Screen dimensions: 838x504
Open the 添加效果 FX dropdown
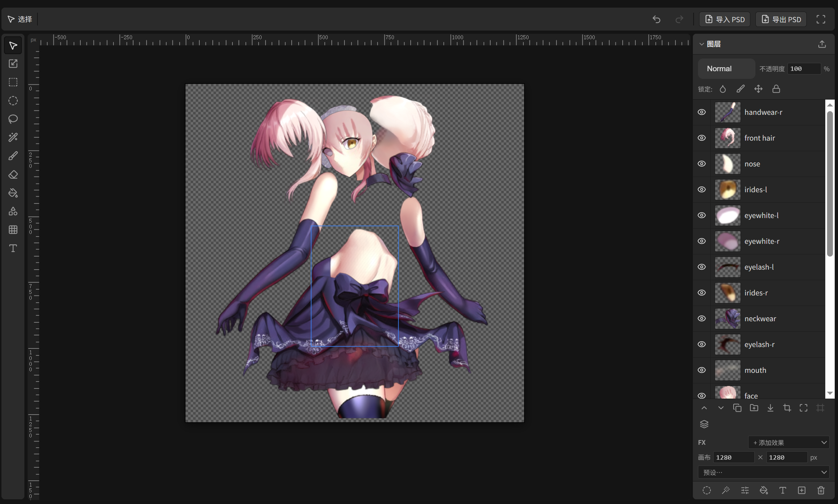(x=789, y=443)
